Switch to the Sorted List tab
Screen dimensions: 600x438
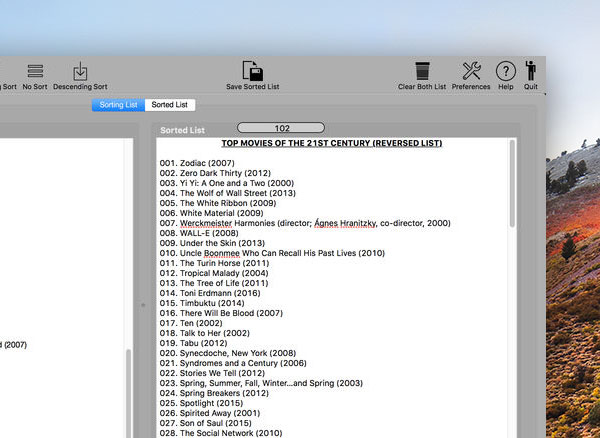coord(170,105)
